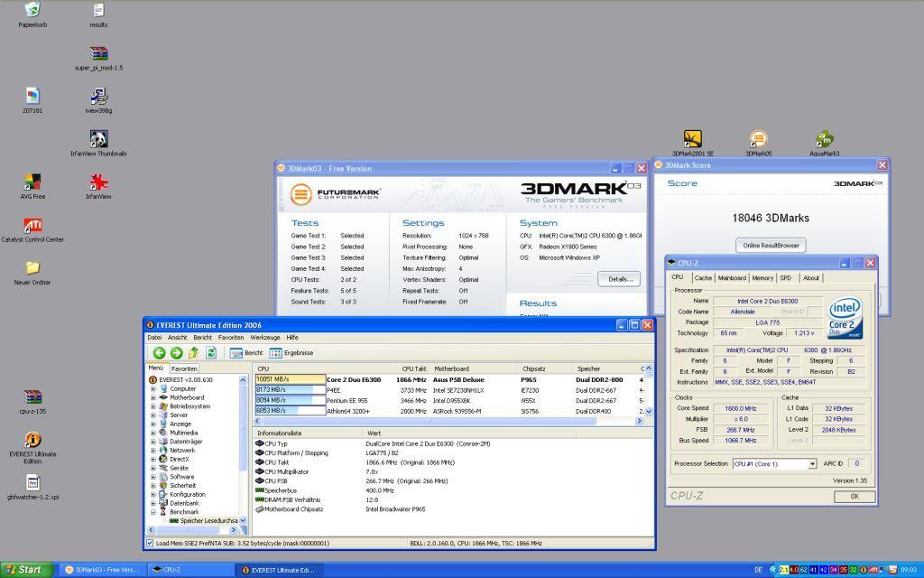Toggle the checkbox in EVEREST status bar
Viewport: 924px width, 578px height.
[x=150, y=543]
